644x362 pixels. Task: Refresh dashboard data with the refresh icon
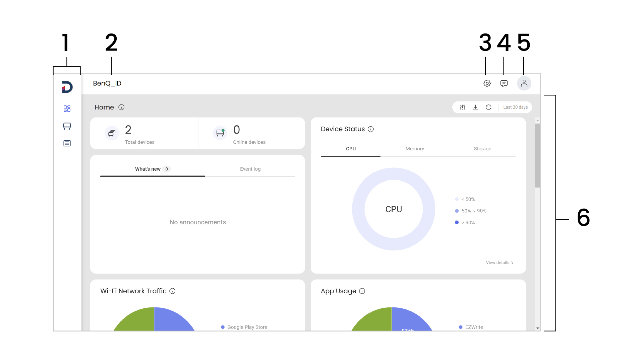[x=488, y=107]
